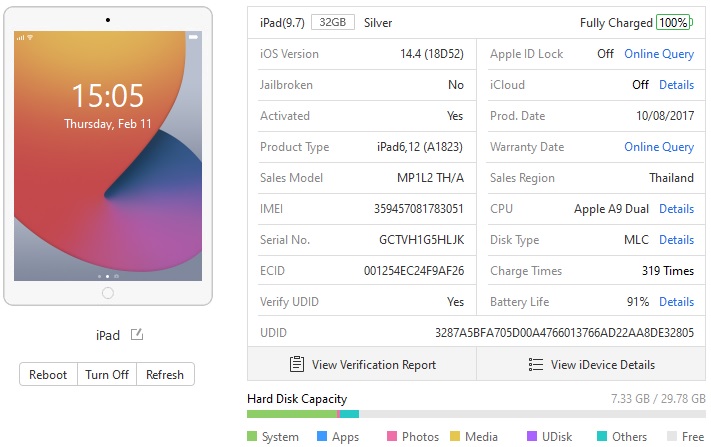Click the edit device name icon beside iPad
The height and width of the screenshot is (447, 711).
pyautogui.click(x=137, y=335)
